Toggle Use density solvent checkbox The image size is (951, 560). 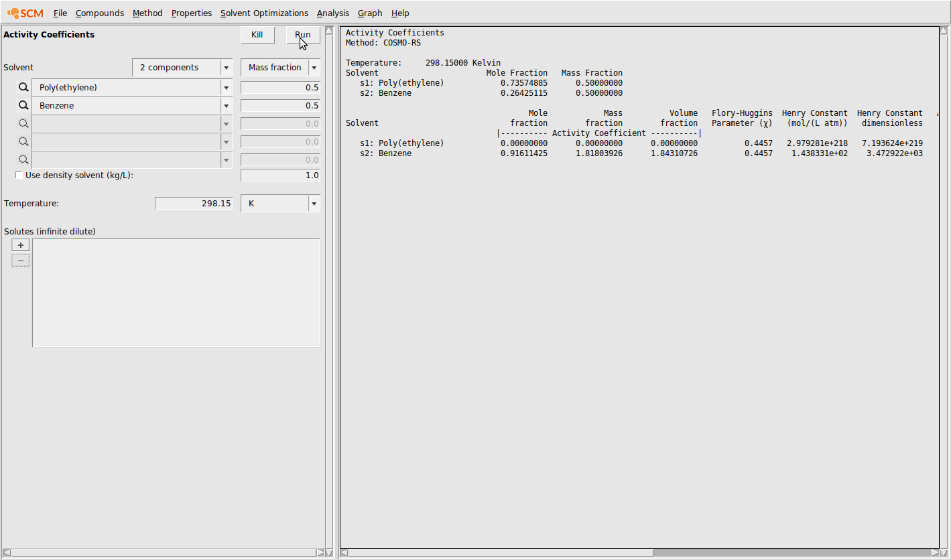pyautogui.click(x=19, y=175)
